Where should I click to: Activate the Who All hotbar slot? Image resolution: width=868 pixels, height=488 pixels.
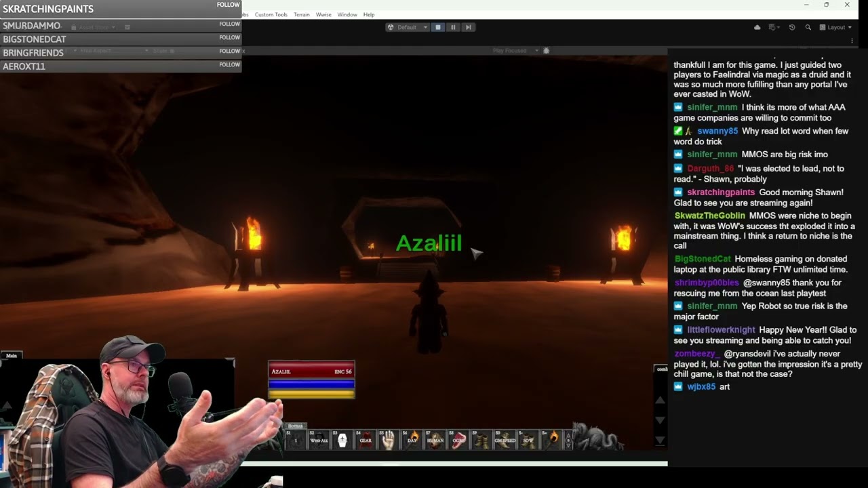click(x=319, y=440)
